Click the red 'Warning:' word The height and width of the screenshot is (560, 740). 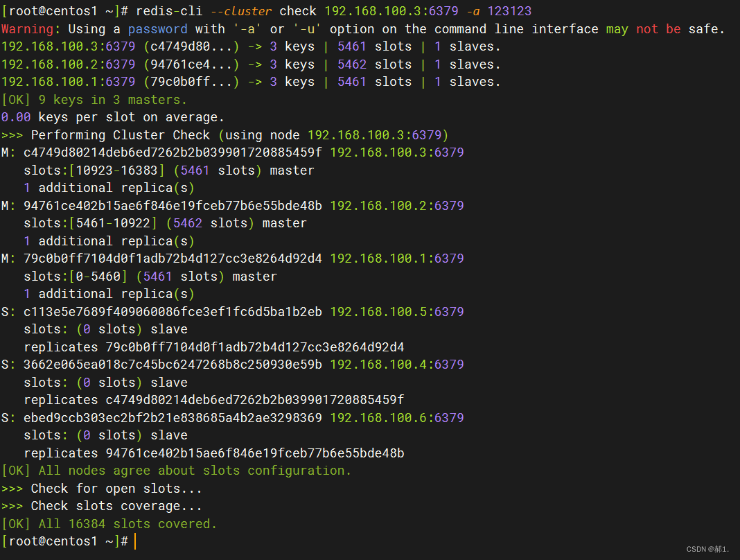pyautogui.click(x=30, y=29)
